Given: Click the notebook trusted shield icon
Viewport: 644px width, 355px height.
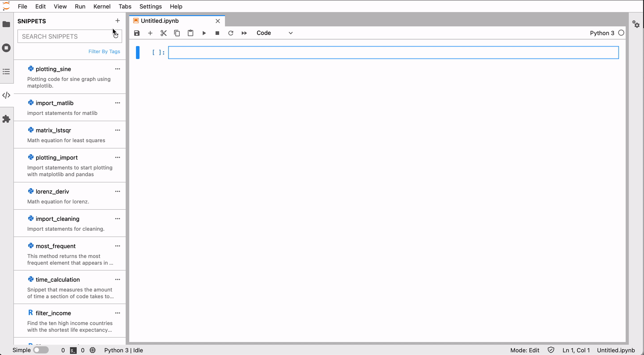Looking at the screenshot, I should click(x=551, y=351).
